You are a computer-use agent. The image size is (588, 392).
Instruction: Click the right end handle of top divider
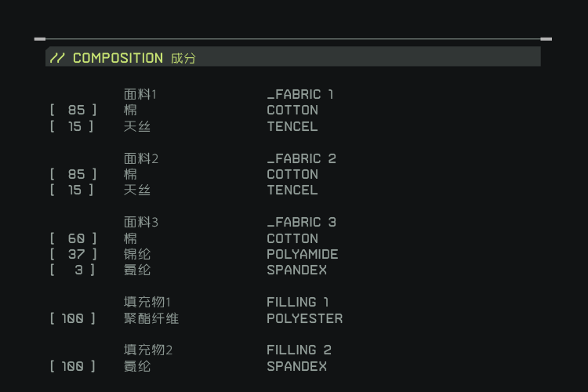[x=546, y=38]
